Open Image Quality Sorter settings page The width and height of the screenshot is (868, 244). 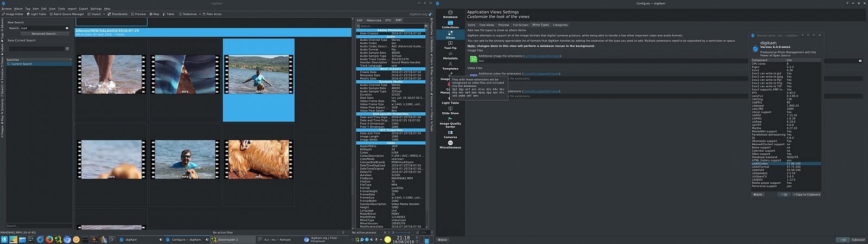point(450,123)
